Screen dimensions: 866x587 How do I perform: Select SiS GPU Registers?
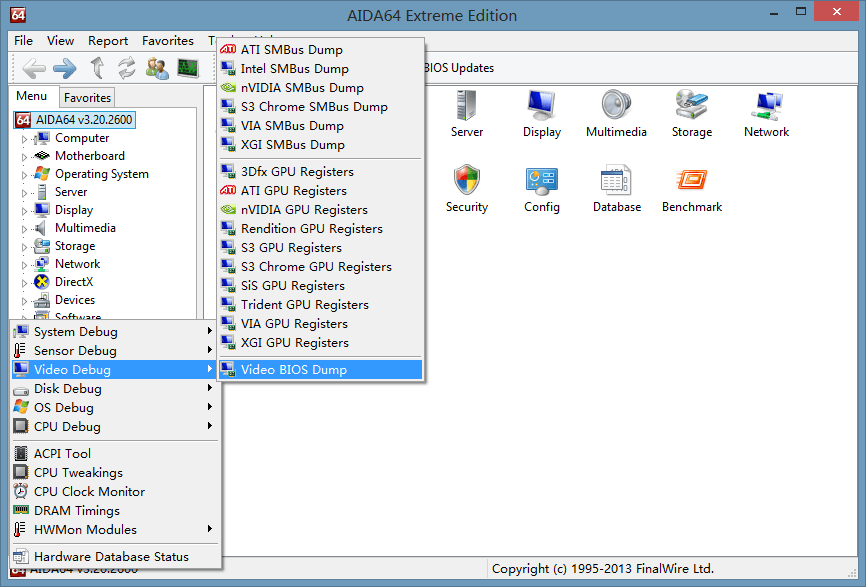(320, 285)
